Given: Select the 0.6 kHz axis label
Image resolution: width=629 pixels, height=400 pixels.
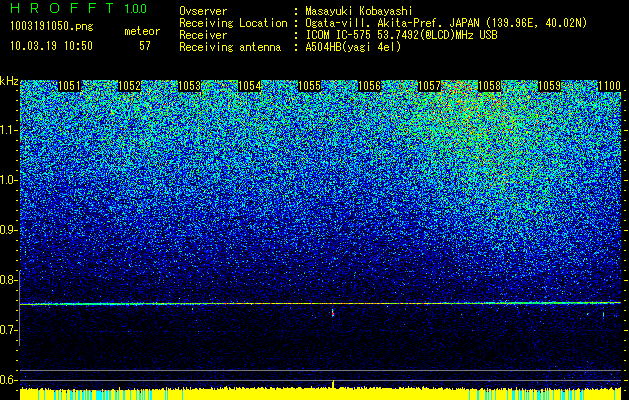Looking at the screenshot, I should [x=8, y=380].
